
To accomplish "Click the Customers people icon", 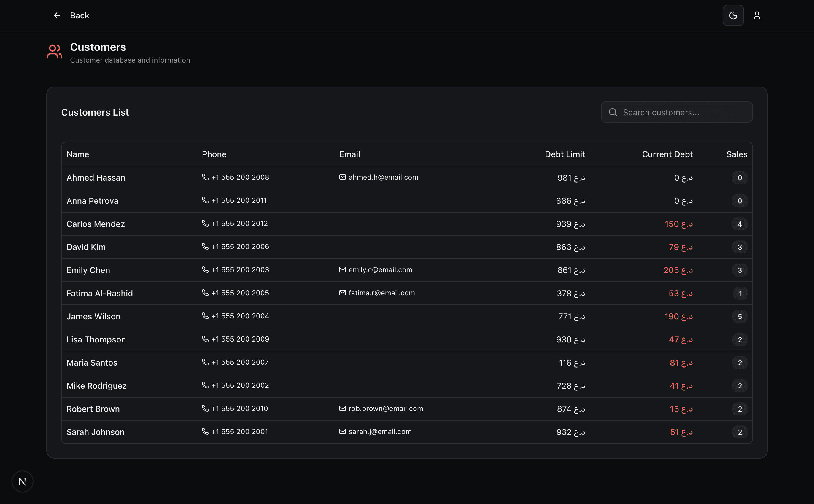I will (x=54, y=52).
